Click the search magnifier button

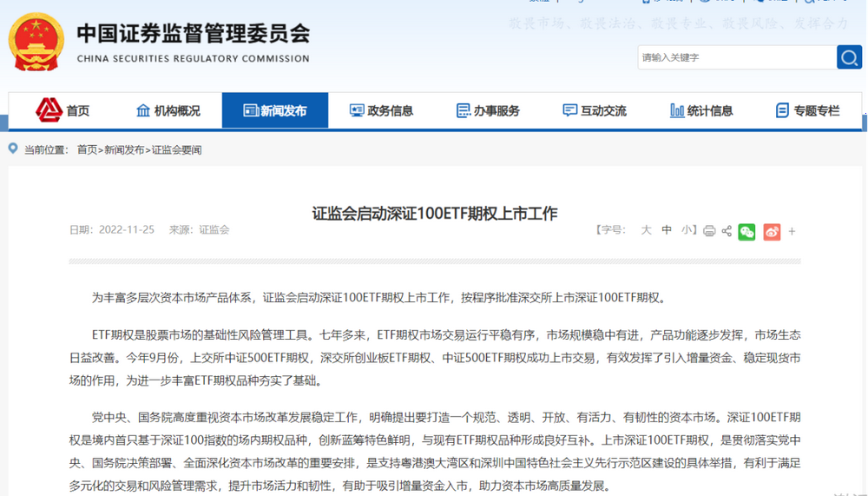(849, 57)
